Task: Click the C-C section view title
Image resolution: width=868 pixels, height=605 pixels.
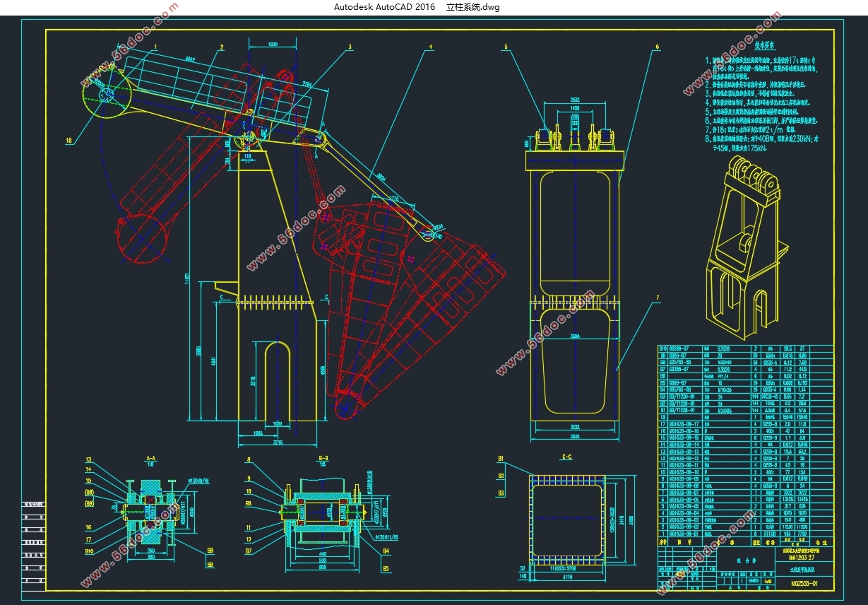Action: click(x=566, y=458)
